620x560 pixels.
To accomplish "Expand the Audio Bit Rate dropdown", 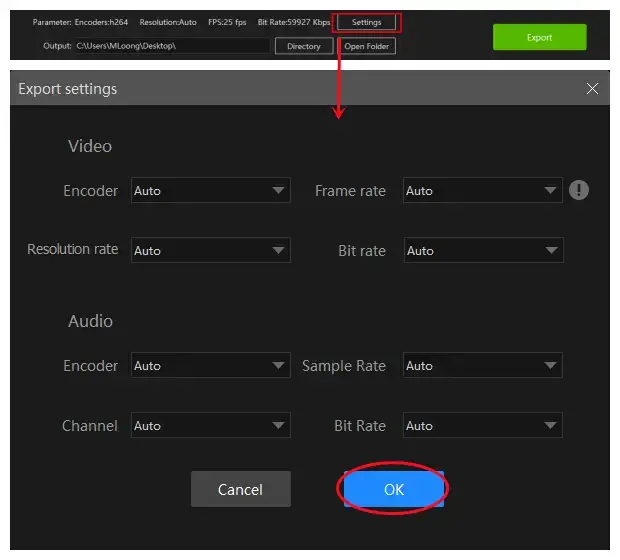I will tap(482, 426).
